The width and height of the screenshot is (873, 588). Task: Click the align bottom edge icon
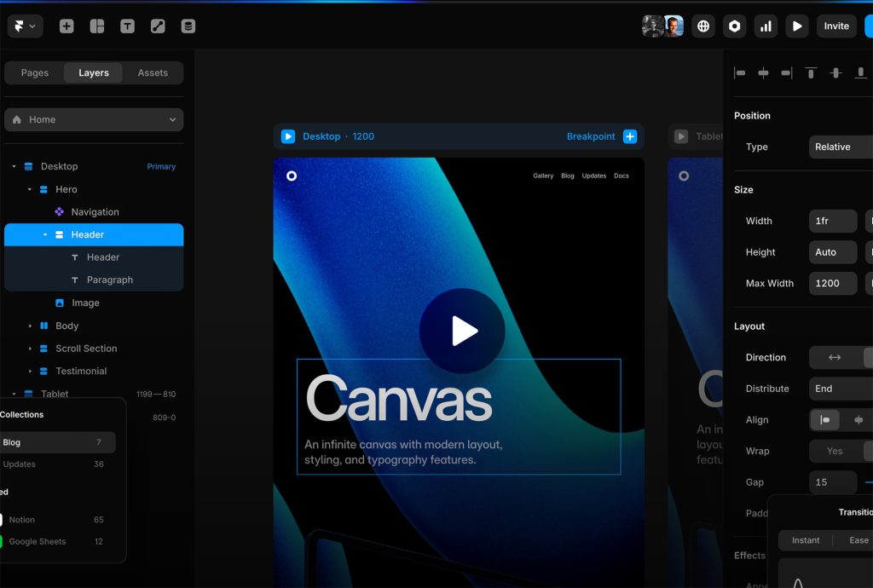(861, 73)
